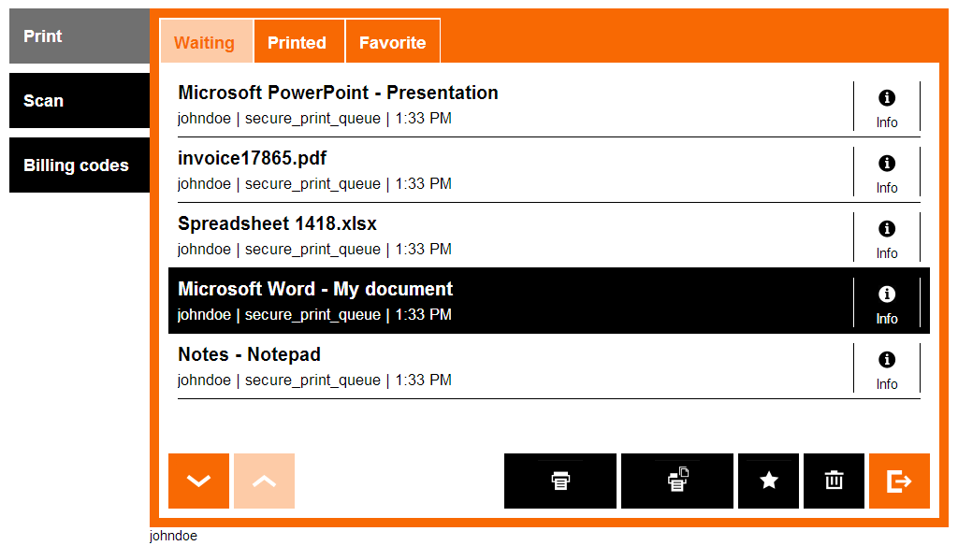958x560 pixels.
Task: Open the Favorite tab
Action: [x=392, y=42]
